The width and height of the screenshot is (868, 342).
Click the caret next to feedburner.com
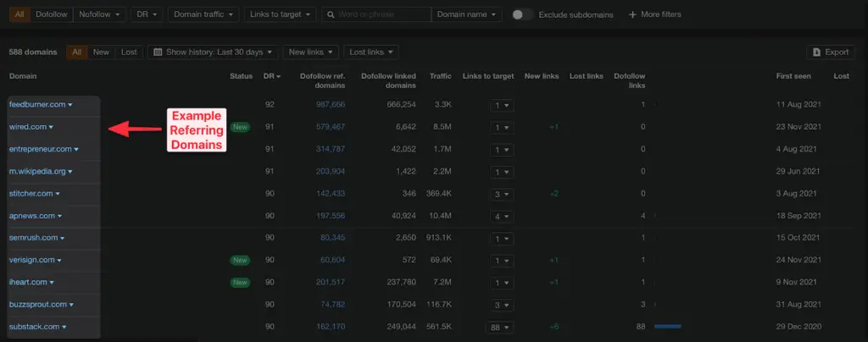70,105
